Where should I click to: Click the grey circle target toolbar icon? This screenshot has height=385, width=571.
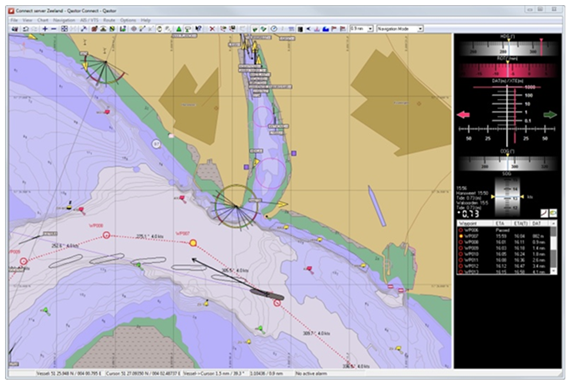click(x=134, y=29)
